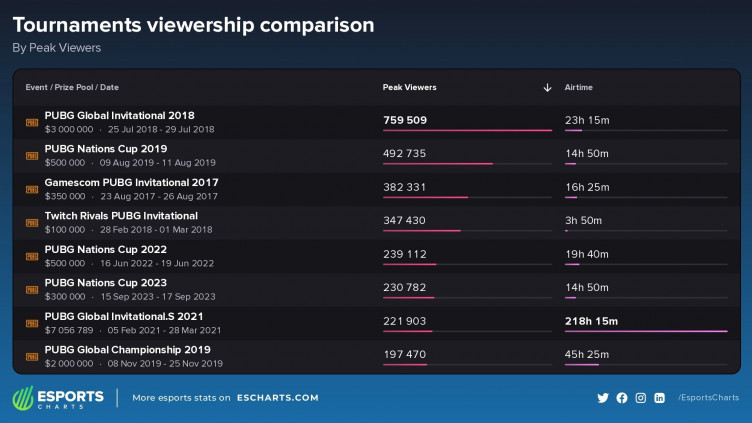Click the 492 735 peak viewers value
Screen dimensions: 752x423
click(404, 153)
